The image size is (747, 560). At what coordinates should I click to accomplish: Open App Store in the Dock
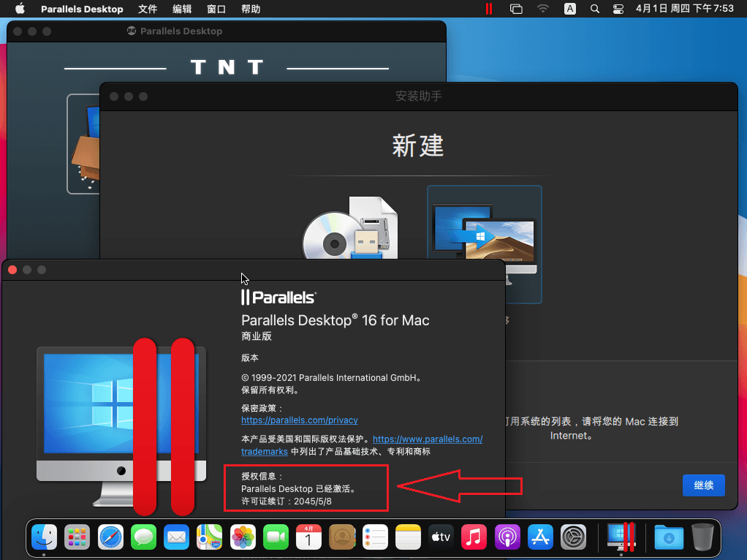pyautogui.click(x=540, y=537)
